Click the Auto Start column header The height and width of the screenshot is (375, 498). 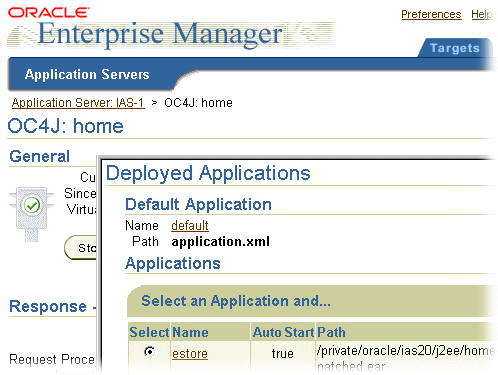click(283, 332)
